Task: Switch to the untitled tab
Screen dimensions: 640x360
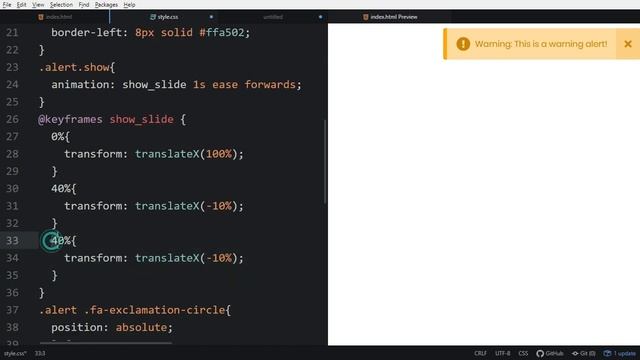Action: [x=273, y=17]
